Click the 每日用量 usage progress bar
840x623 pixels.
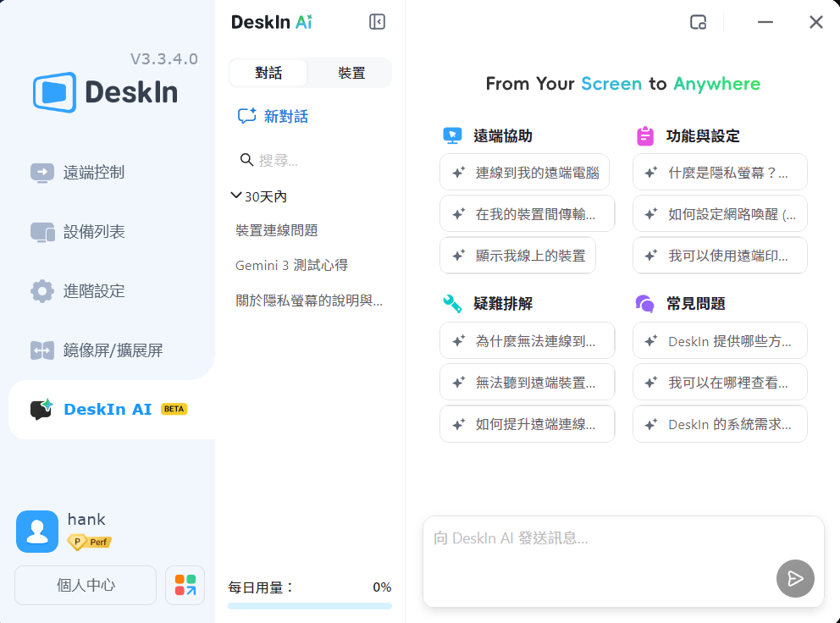click(x=310, y=606)
